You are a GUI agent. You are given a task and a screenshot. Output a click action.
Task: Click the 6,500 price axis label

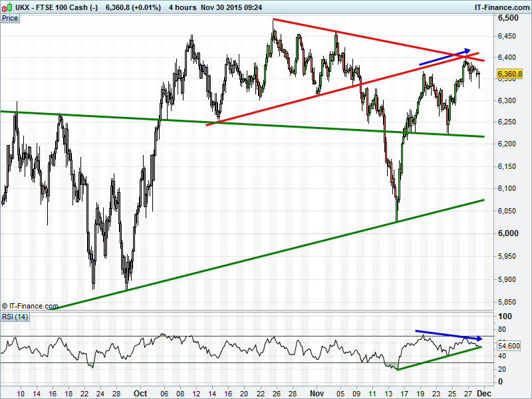pyautogui.click(x=508, y=18)
